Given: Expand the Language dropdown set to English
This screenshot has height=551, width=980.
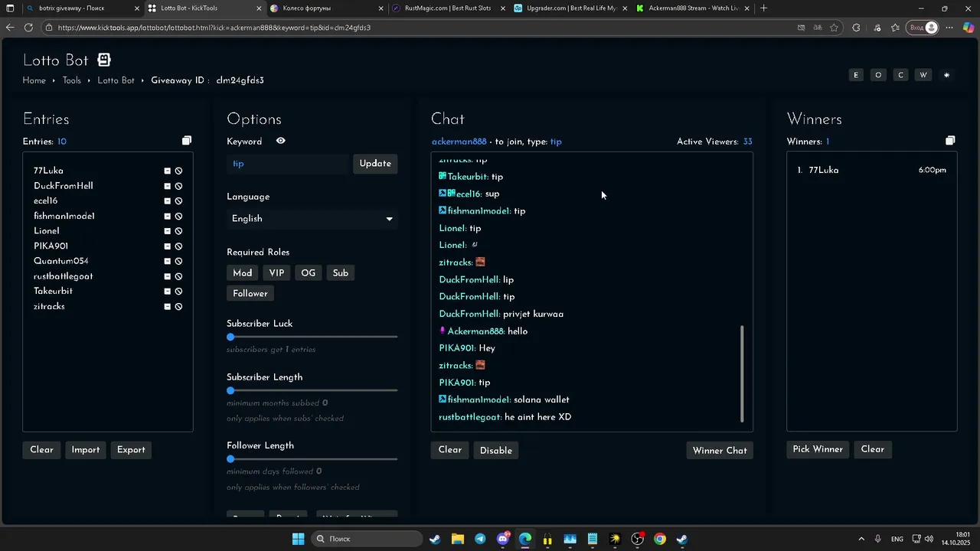Looking at the screenshot, I should click(312, 219).
